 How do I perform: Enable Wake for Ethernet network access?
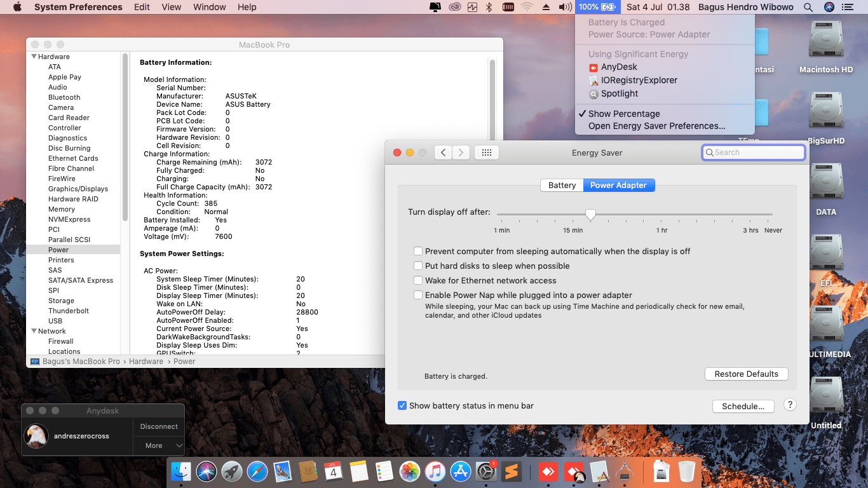point(418,281)
